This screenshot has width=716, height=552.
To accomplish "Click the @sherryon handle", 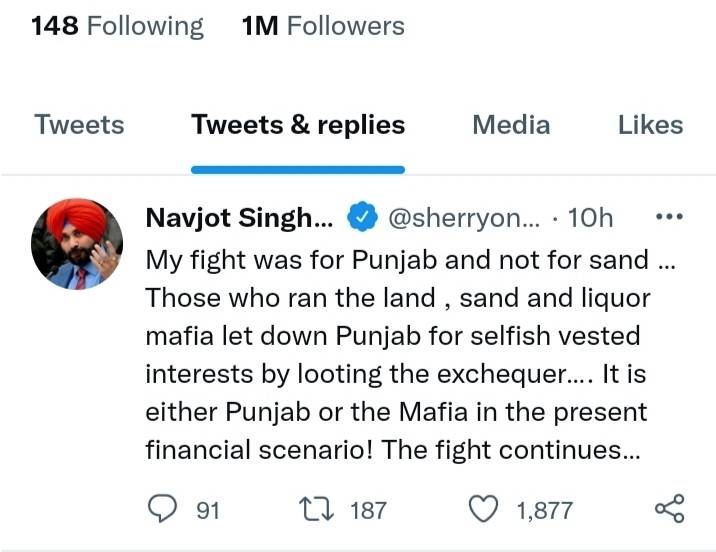I will 464,218.
